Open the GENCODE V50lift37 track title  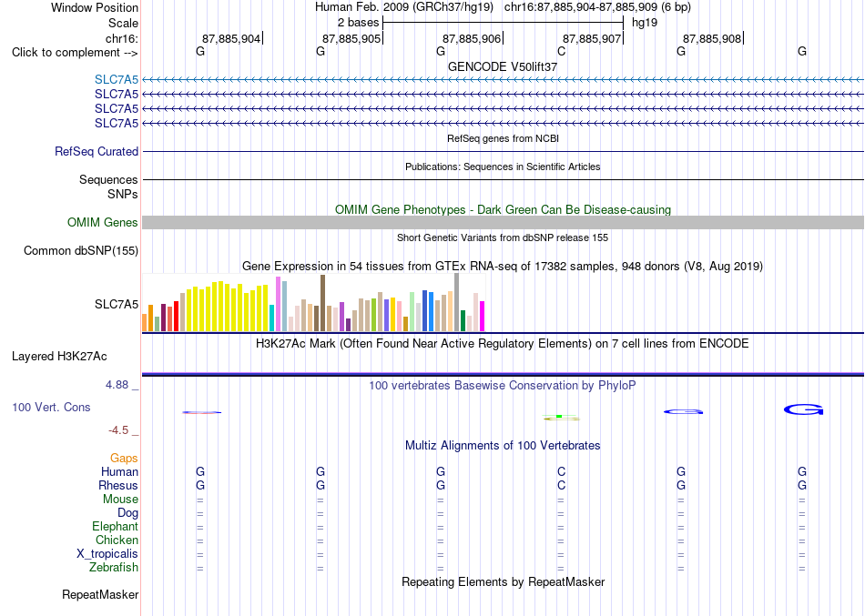click(503, 66)
